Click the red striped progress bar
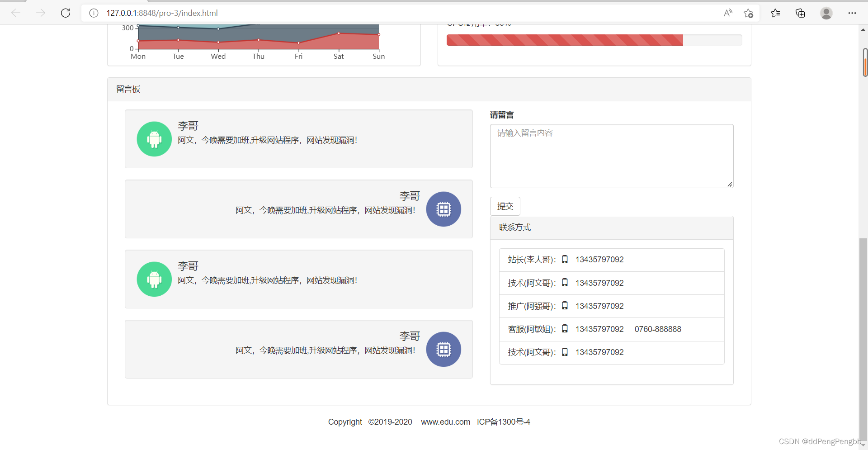868x450 pixels. [x=565, y=40]
